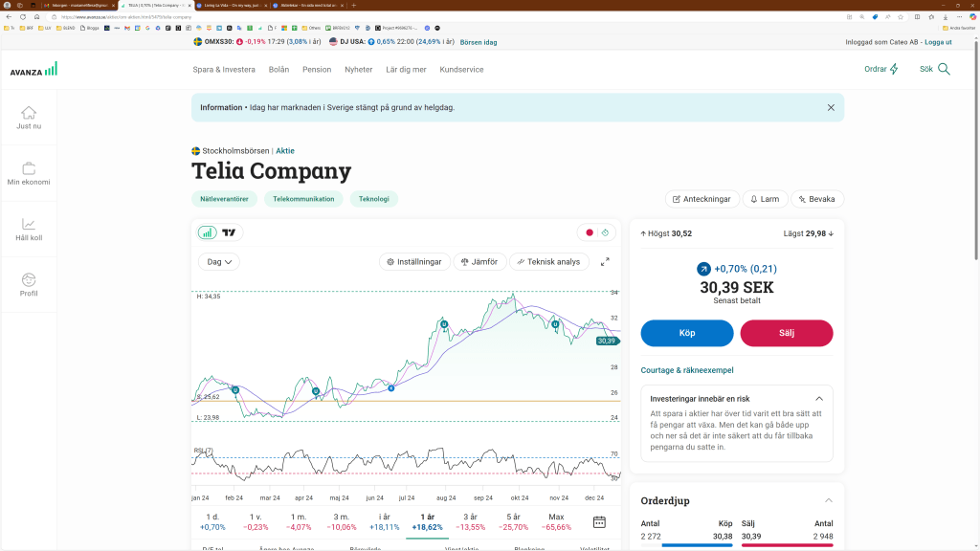Expand chart to fullscreen
The image size is (980, 551).
[x=605, y=262]
